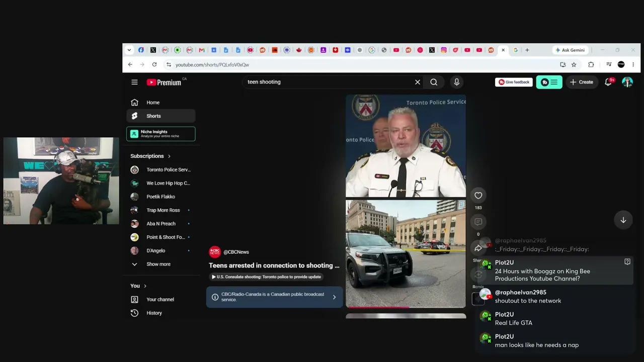Bookmark this page with the star
The image size is (644, 362).
pyautogui.click(x=574, y=64)
